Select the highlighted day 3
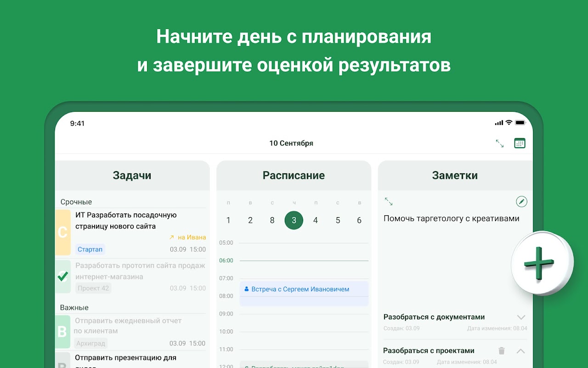Image resolution: width=588 pixels, height=368 pixels. point(294,220)
